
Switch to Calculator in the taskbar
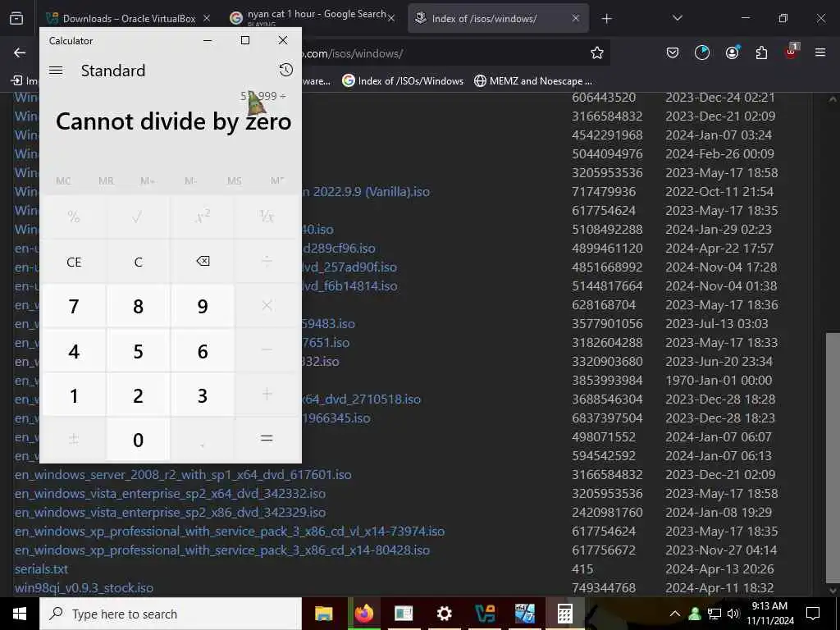(564, 614)
